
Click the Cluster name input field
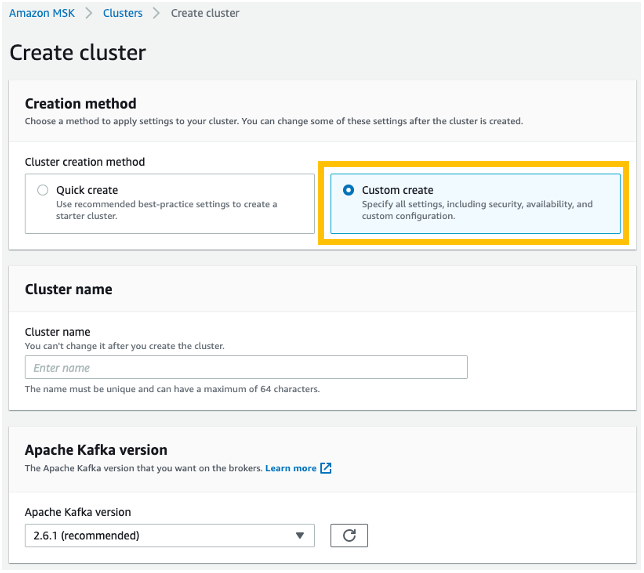coord(246,367)
